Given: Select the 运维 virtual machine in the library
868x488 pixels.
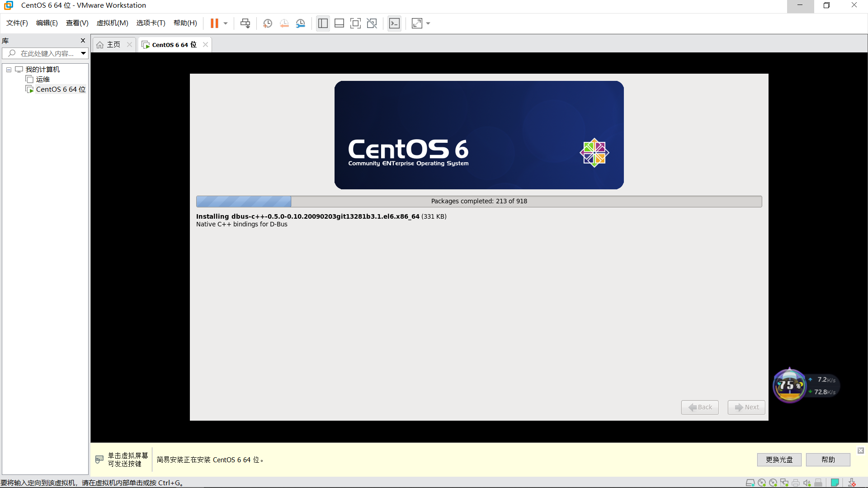Looking at the screenshot, I should [43, 80].
